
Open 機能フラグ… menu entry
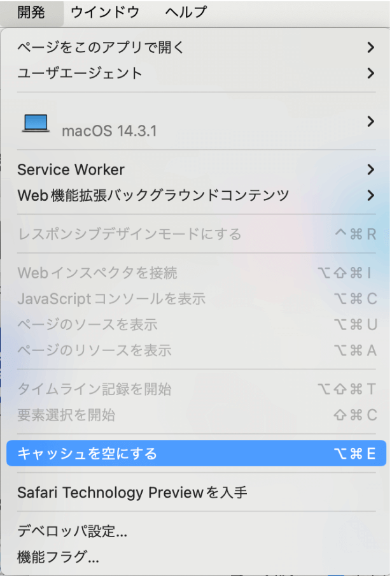coord(197,557)
